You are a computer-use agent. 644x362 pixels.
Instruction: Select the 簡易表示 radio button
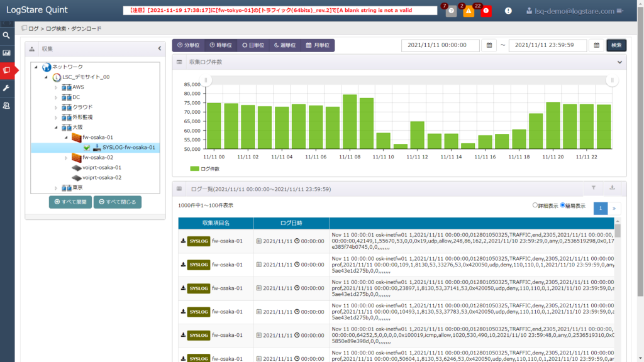(563, 206)
